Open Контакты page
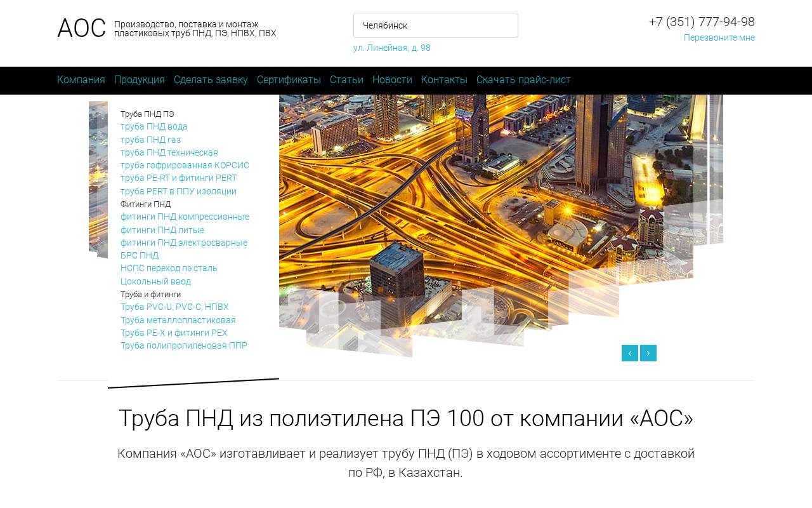 [x=444, y=80]
